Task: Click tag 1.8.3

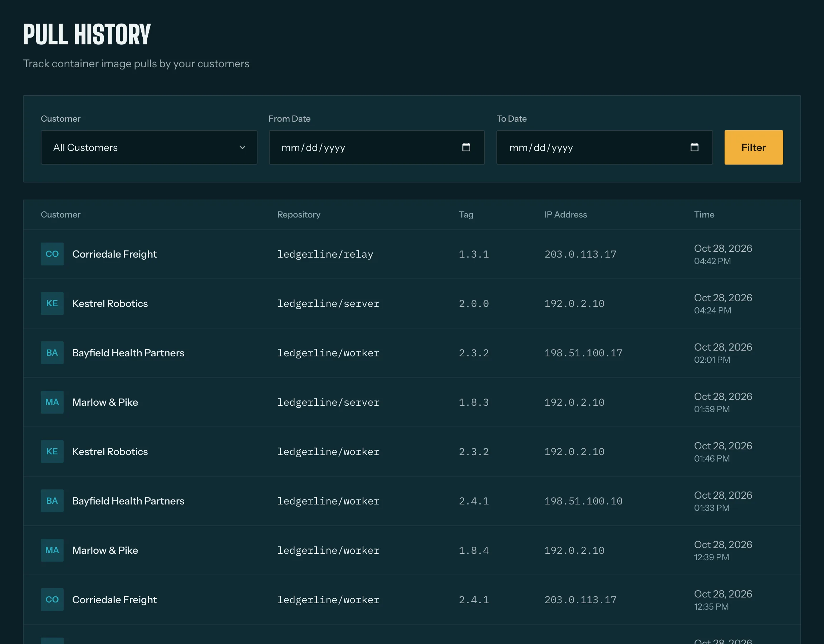Action: [474, 402]
